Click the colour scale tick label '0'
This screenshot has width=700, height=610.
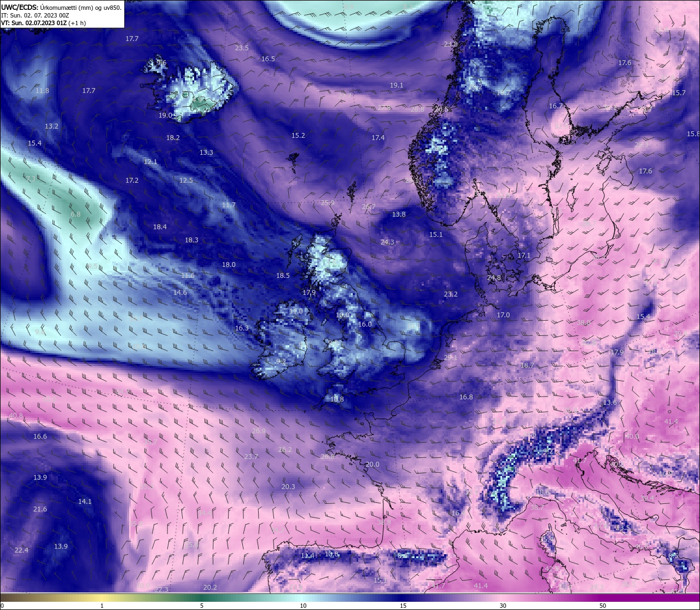click(2, 606)
